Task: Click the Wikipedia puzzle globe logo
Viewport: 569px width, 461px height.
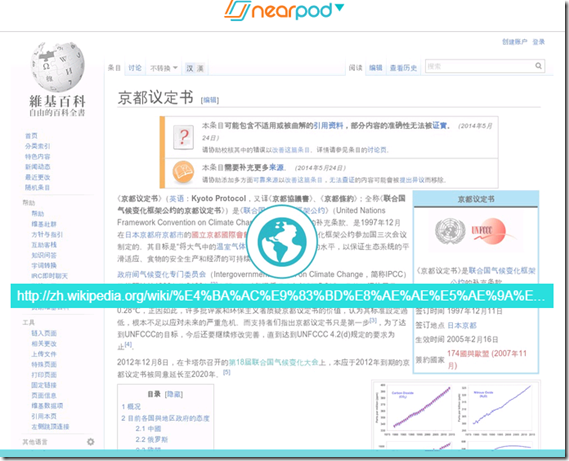Action: click(x=57, y=67)
